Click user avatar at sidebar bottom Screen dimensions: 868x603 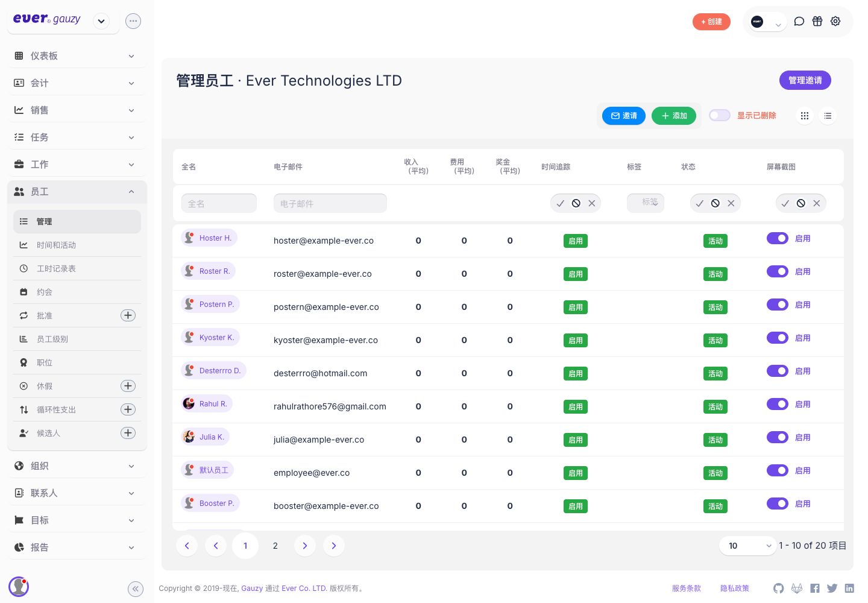[19, 586]
